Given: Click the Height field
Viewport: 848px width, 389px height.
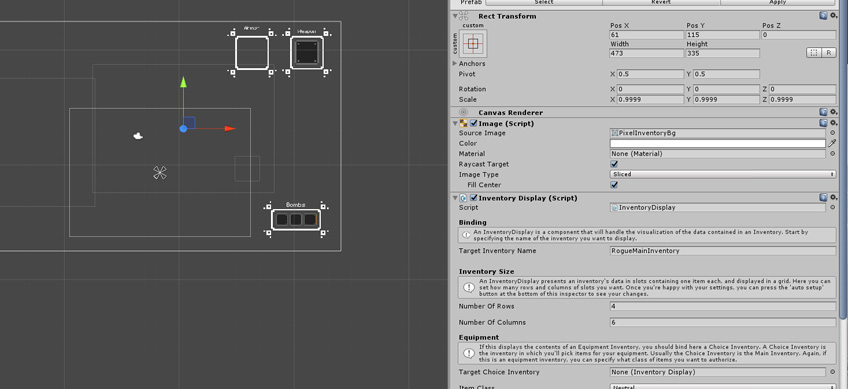Looking at the screenshot, I should [x=723, y=53].
